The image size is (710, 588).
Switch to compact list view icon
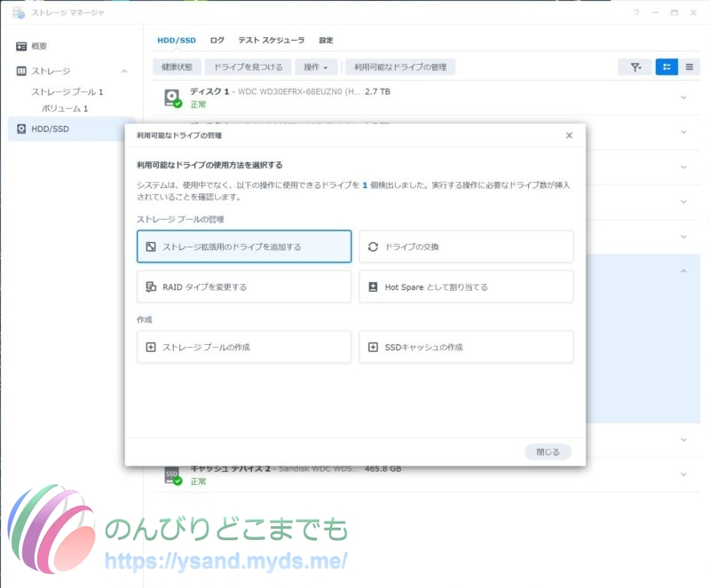[x=690, y=67]
